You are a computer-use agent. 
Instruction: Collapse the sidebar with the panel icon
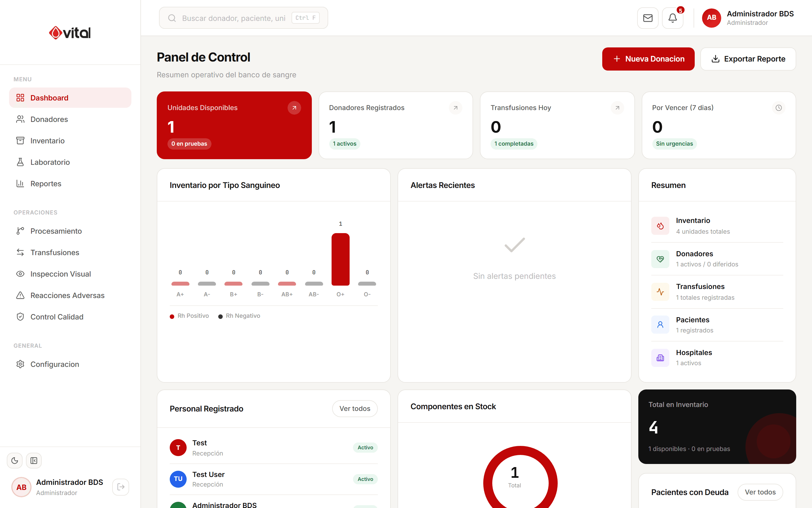[34, 460]
